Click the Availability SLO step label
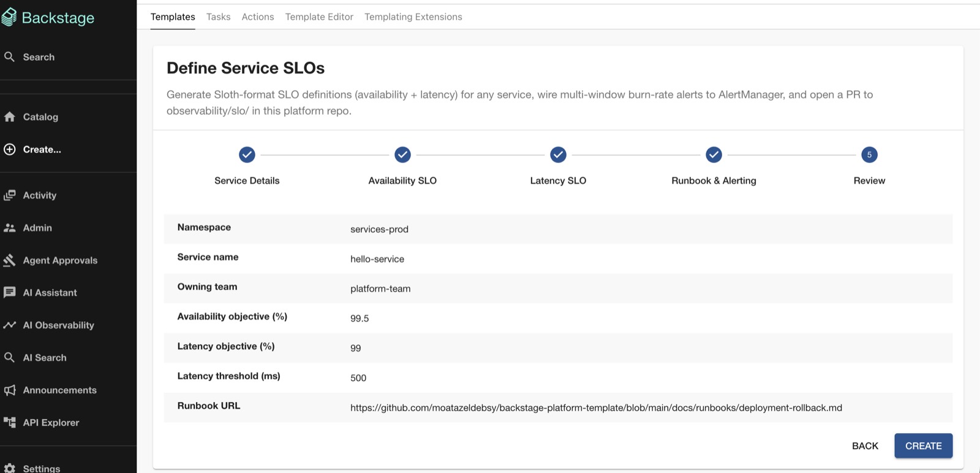The height and width of the screenshot is (473, 980). 402,181
